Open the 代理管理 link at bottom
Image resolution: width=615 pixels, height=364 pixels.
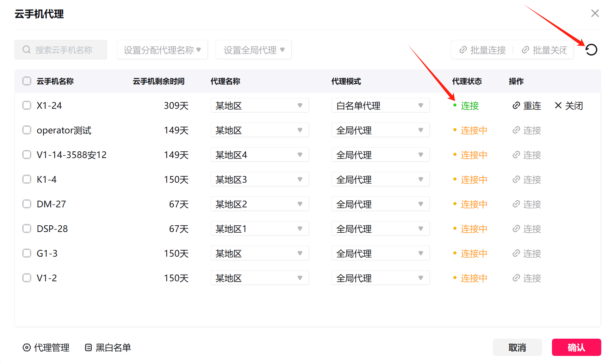coord(46,347)
